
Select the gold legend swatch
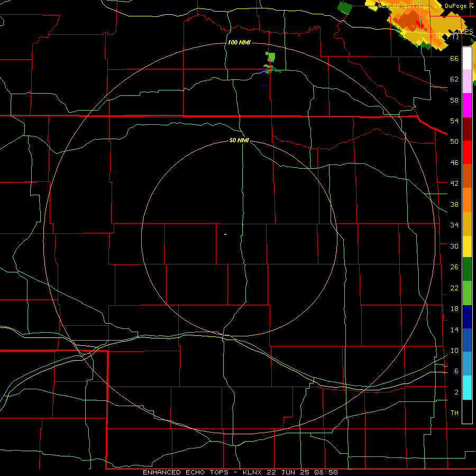467,224
